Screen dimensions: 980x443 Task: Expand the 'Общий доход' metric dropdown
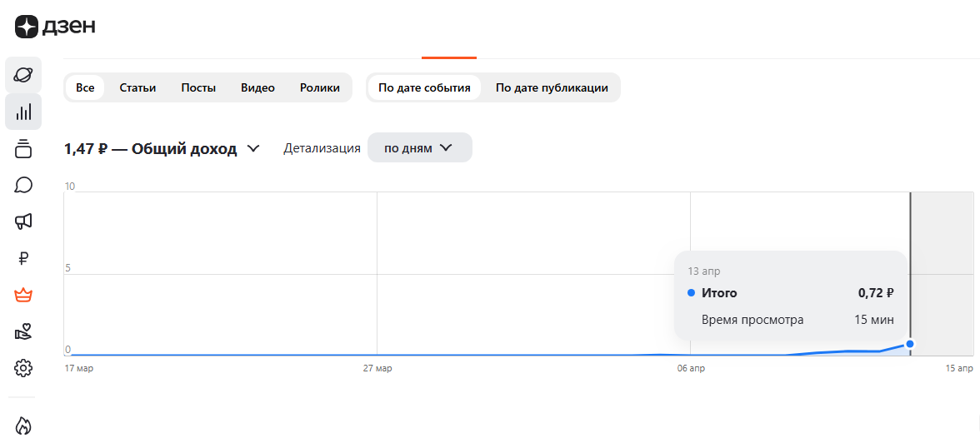253,148
